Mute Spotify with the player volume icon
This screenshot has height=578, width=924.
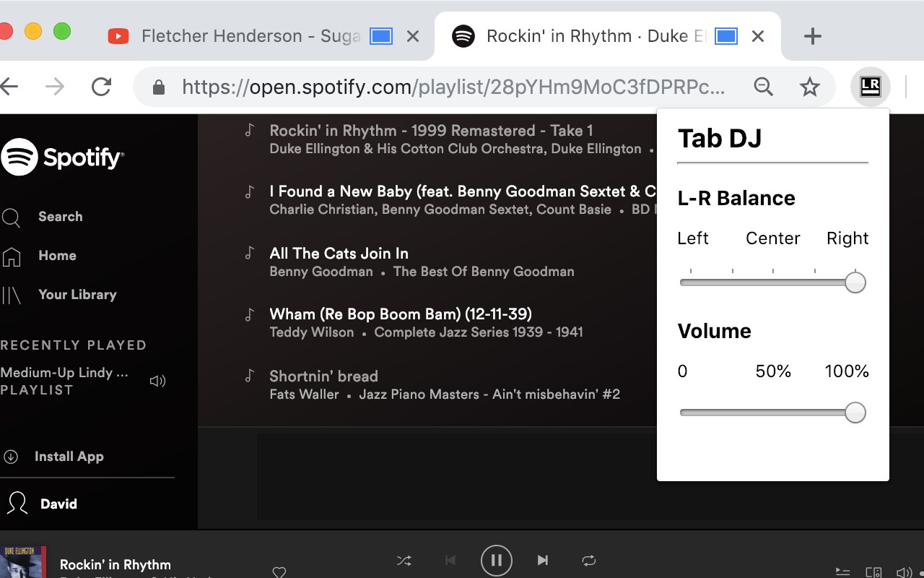click(904, 572)
